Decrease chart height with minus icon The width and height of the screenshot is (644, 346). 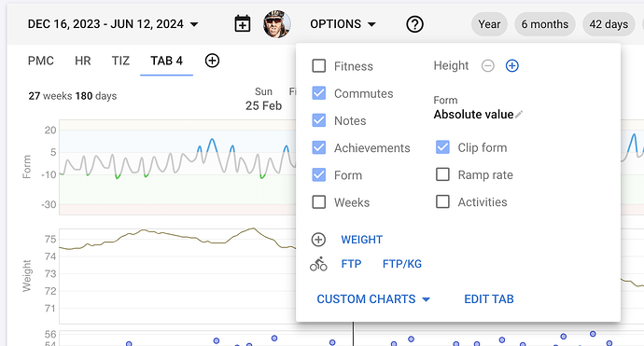(487, 65)
